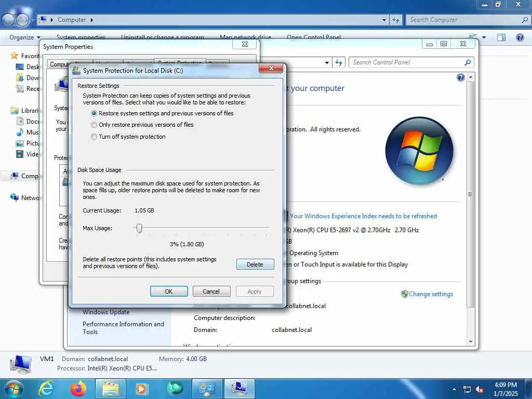This screenshot has height=399, width=532.
Task: Select Favorites in navigation pane
Action: click(x=25, y=56)
